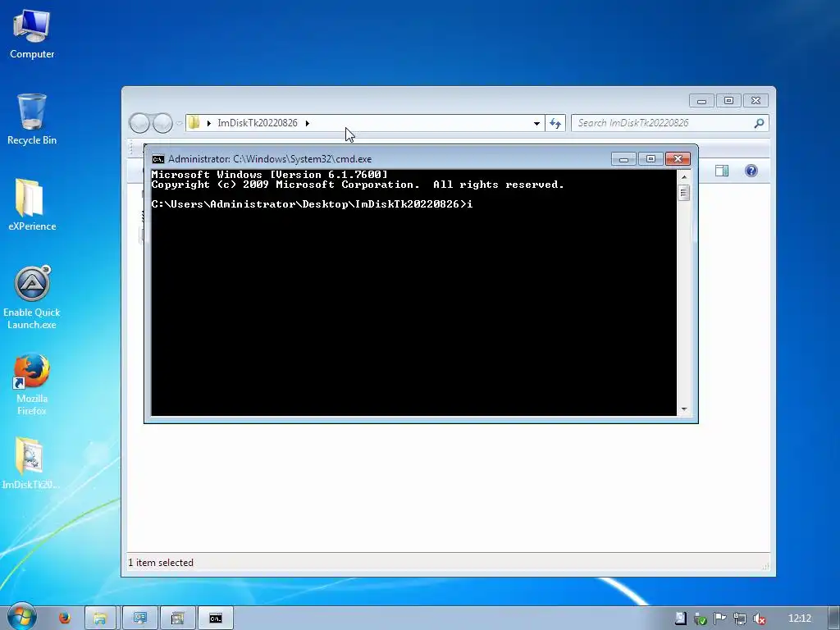
Task: Click the cmd scrollbar up arrow
Action: coord(683,176)
